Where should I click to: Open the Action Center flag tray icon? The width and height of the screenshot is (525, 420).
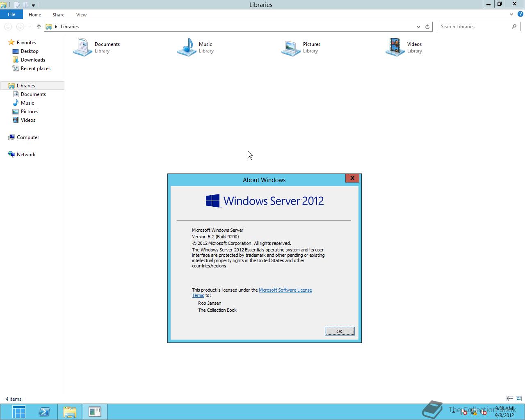point(463,412)
